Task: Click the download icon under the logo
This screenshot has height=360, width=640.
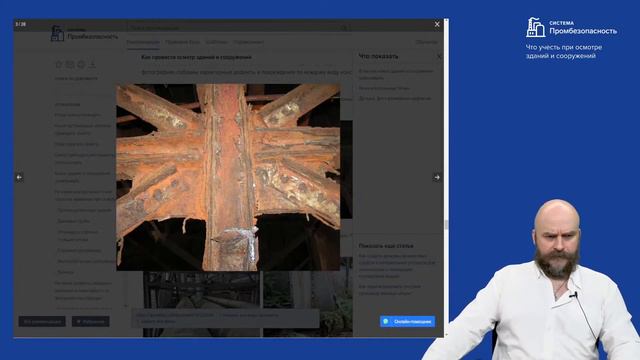Action: pos(92,64)
